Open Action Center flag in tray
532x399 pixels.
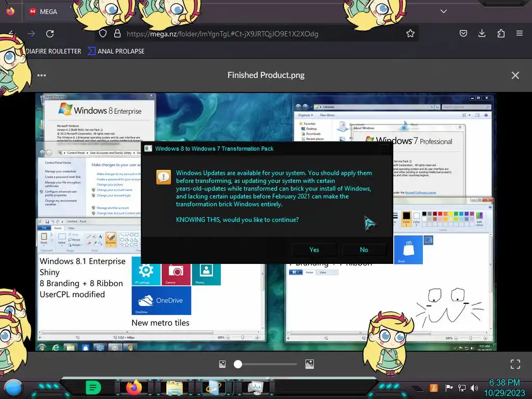pyautogui.click(x=448, y=388)
